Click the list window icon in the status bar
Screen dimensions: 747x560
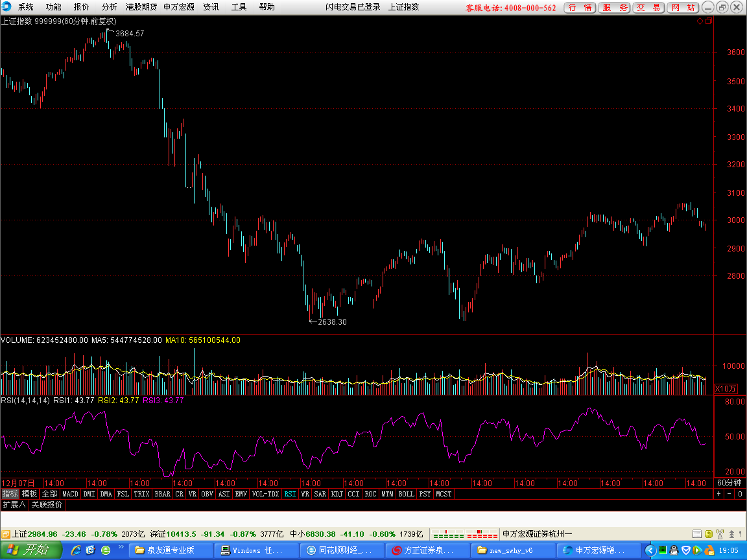697,534
